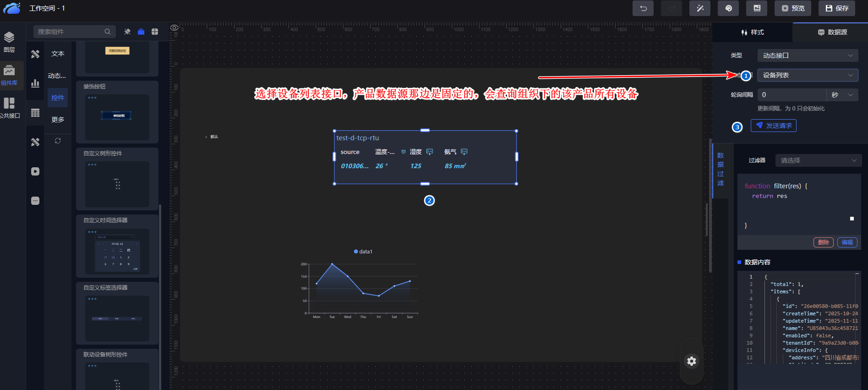
Task: Open the 图层 layers panel
Action: [9, 42]
